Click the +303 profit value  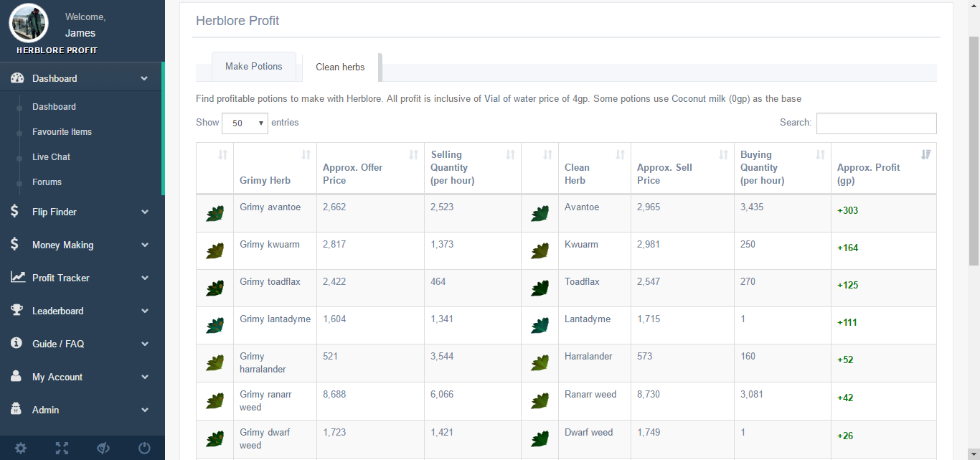click(x=848, y=211)
